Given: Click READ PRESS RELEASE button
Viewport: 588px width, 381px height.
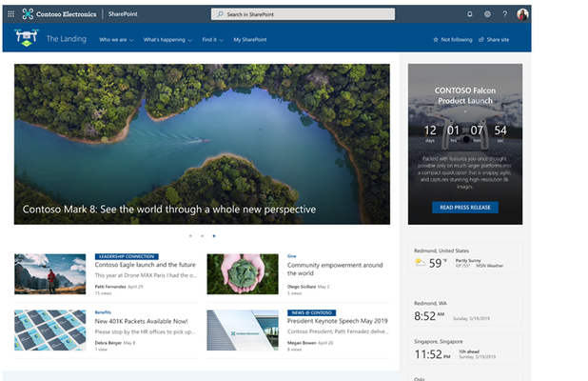Looking at the screenshot, I should (x=465, y=208).
